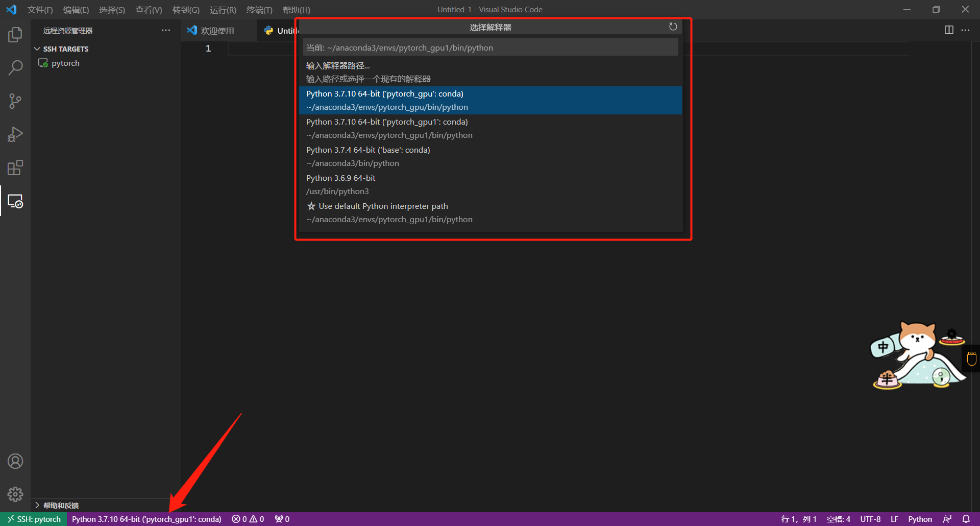This screenshot has height=526, width=980.
Task: Click the feedback icon in status bar
Action: (x=947, y=519)
